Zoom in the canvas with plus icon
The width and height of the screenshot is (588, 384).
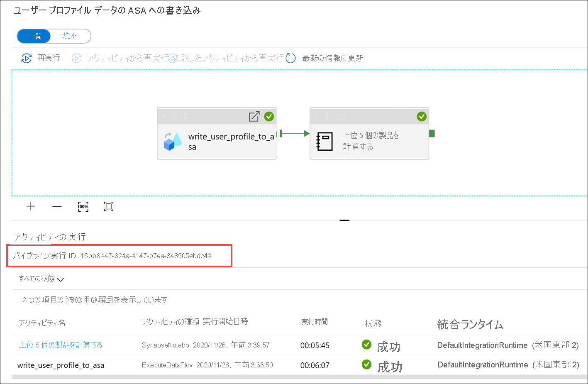point(31,206)
